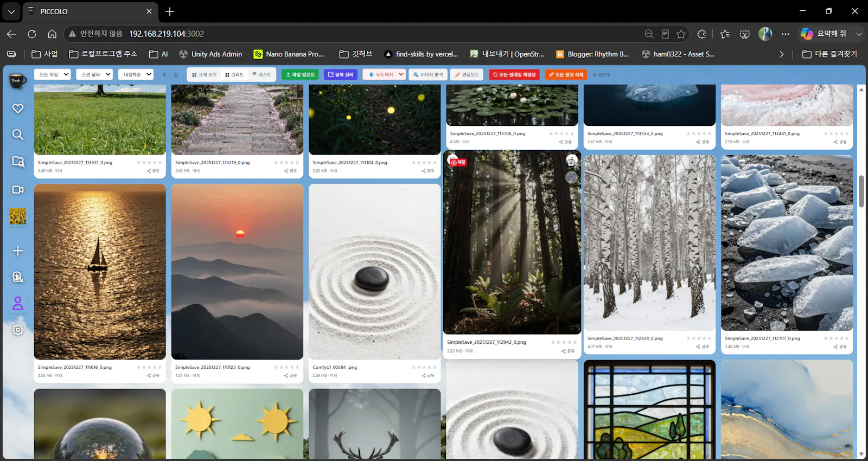Switch to 크게 보기 large view
Screen dimensions: 868x461
click(x=204, y=75)
